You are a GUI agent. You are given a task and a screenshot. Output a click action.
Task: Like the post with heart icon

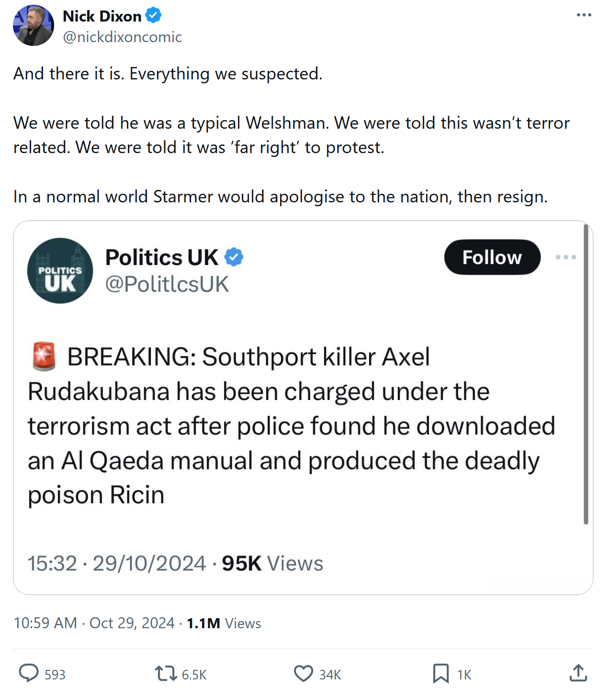tap(303, 674)
